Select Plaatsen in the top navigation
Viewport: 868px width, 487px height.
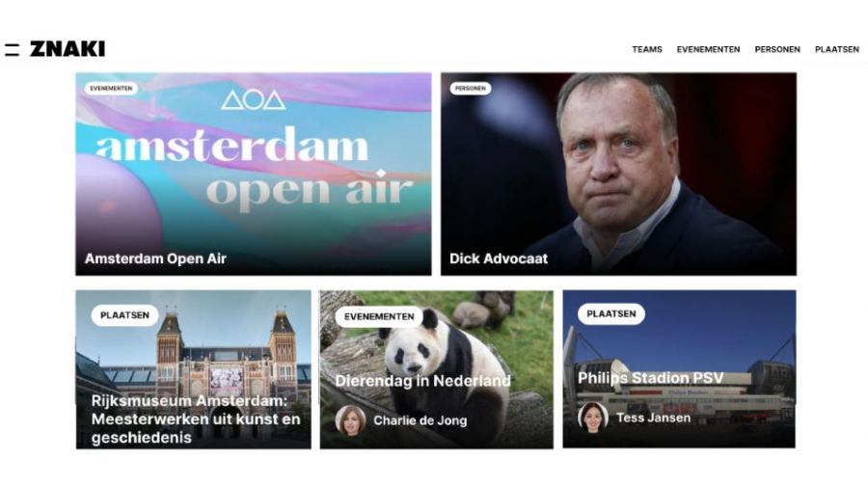(x=837, y=49)
